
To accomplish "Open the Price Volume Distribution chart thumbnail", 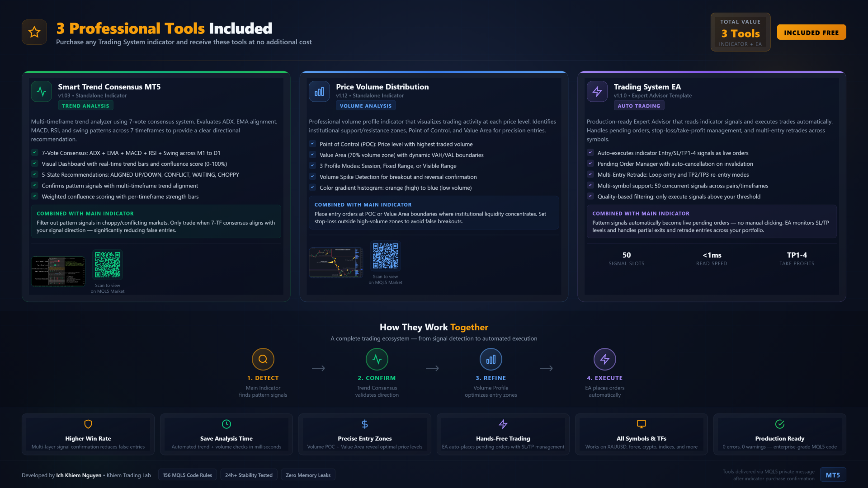I will tap(336, 263).
